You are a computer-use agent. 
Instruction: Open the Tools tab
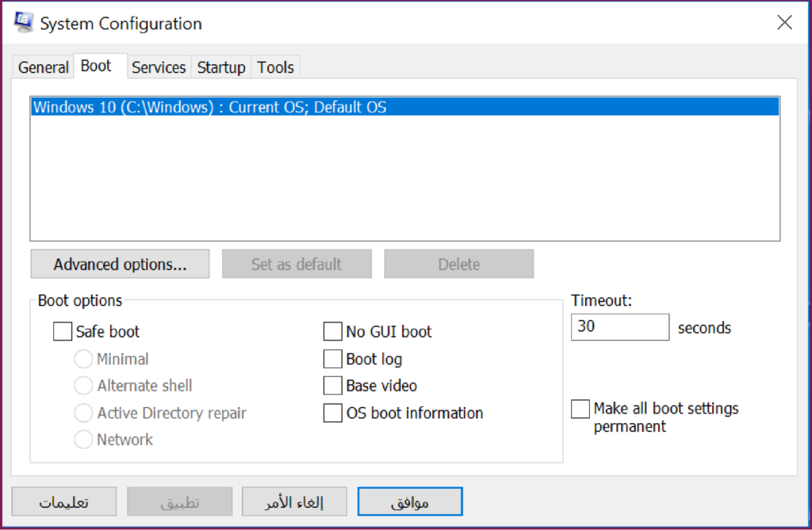pyautogui.click(x=275, y=67)
